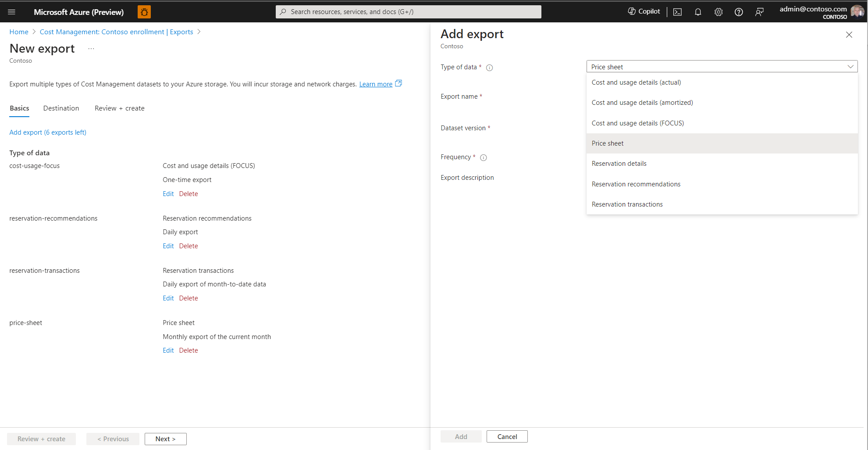Screen dimensions: 868x450
Task: Select Reservation details from the dropdown list
Action: coord(619,164)
